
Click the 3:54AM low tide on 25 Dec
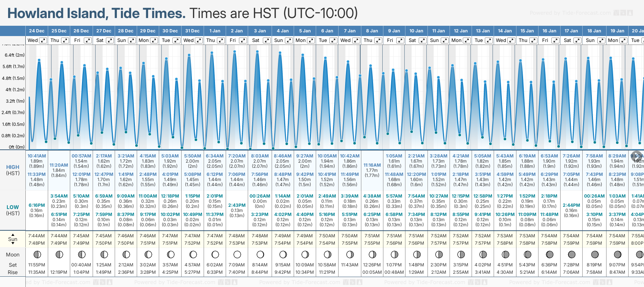coord(59,196)
